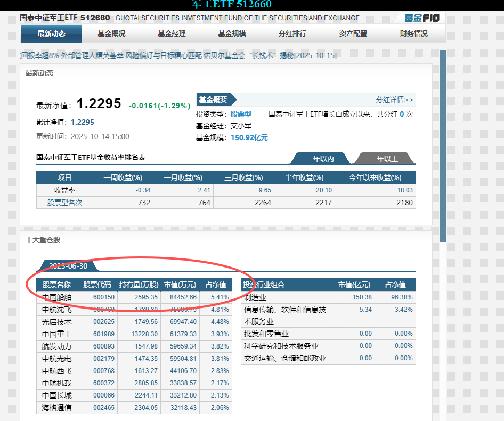Select the 2025-06-30 holdings date tab

click(68, 266)
